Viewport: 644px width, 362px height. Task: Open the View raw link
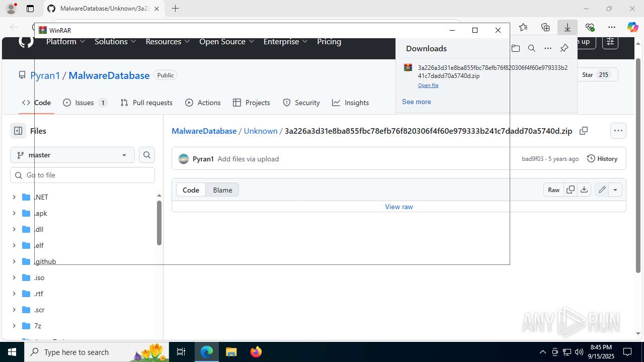click(x=399, y=207)
